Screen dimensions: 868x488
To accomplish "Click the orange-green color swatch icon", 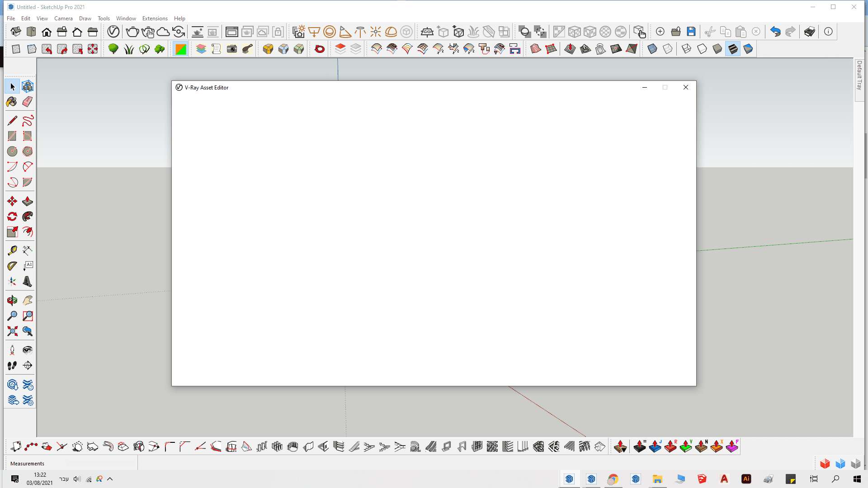I will click(x=180, y=49).
